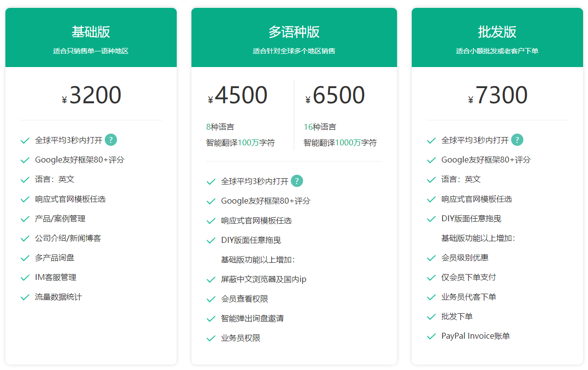Click checkmark beside 屏蔽中文浏览器及国内ip
The width and height of the screenshot is (588, 370).
tap(211, 279)
